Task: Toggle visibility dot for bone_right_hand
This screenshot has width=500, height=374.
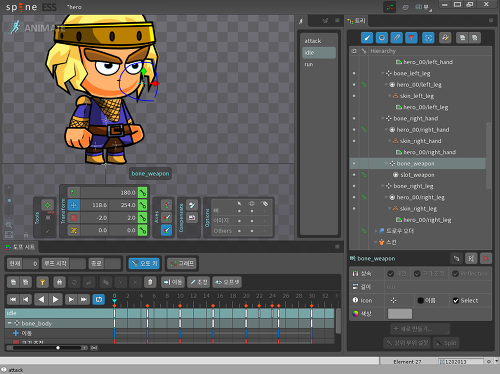Action: pyautogui.click(x=354, y=118)
